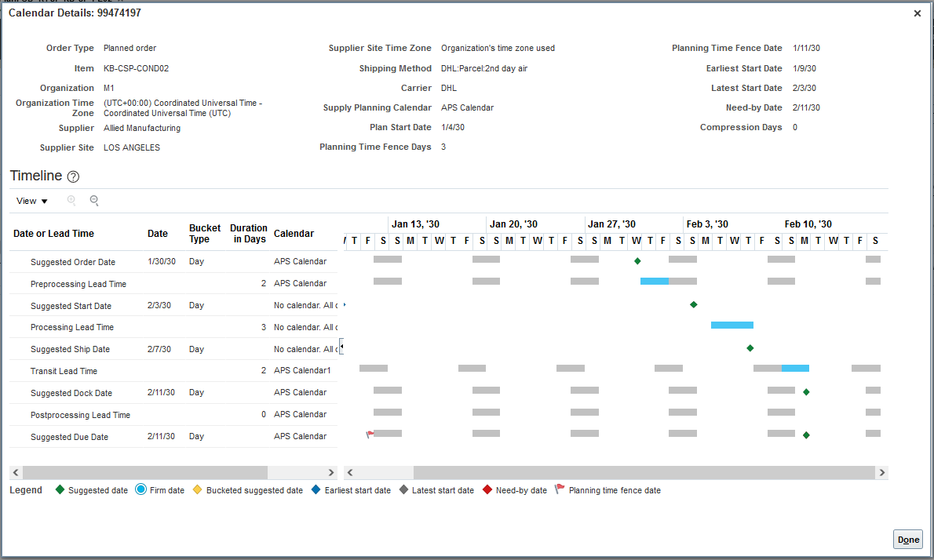Click the Suggested Order Date green diamond marker
This screenshot has height=560, width=934.
click(637, 261)
